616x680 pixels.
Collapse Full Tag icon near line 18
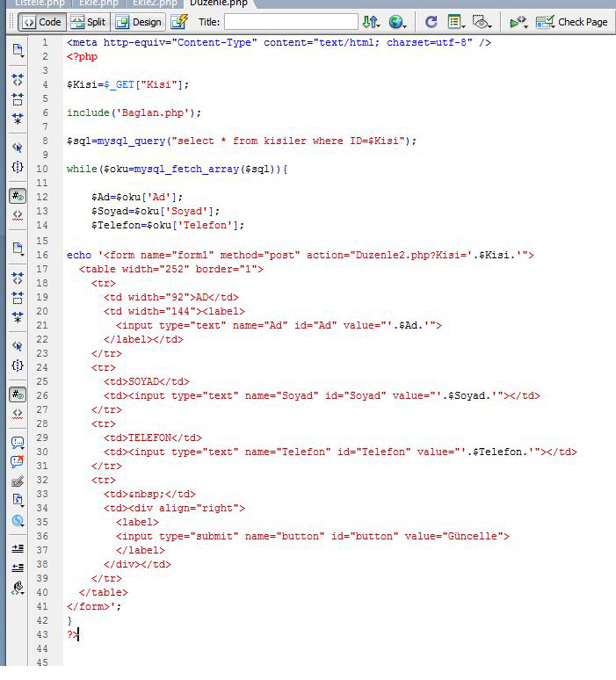pyautogui.click(x=18, y=279)
